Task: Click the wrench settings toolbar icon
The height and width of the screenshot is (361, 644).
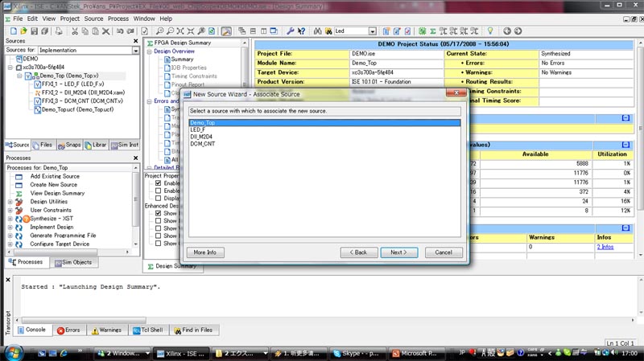Action: (x=291, y=31)
